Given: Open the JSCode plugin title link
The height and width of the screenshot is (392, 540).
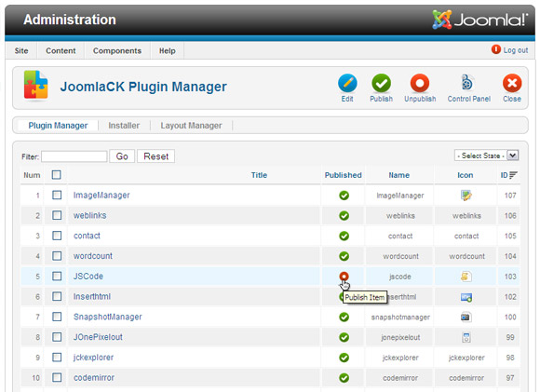Looking at the screenshot, I should [x=88, y=277].
